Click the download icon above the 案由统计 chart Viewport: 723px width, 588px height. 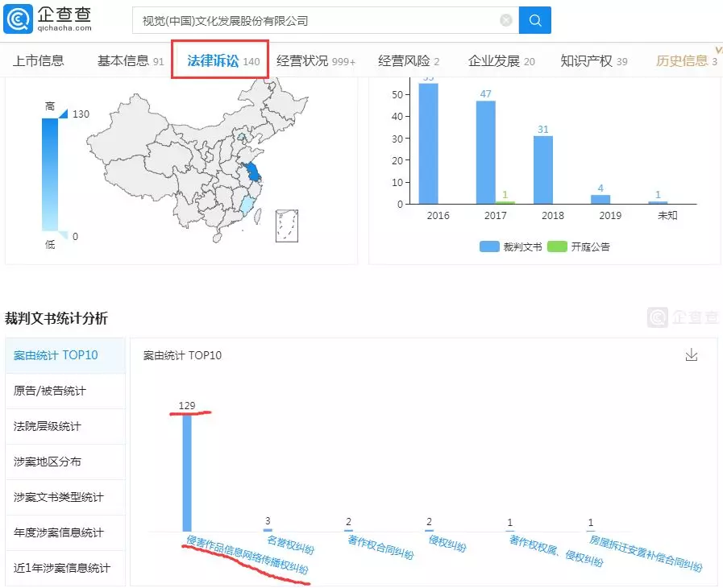692,354
